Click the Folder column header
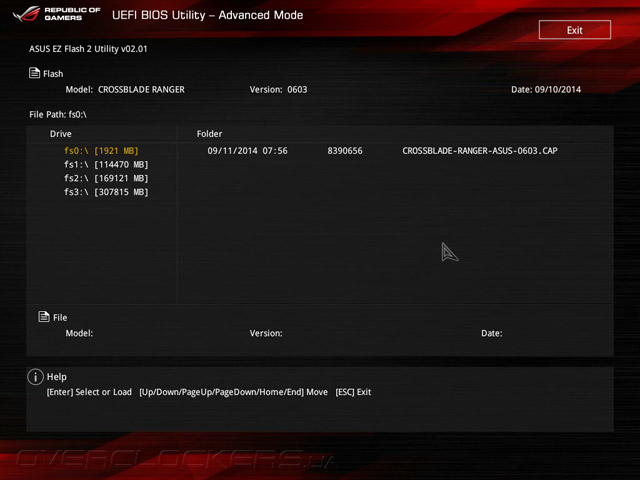The image size is (640, 480). click(x=209, y=134)
